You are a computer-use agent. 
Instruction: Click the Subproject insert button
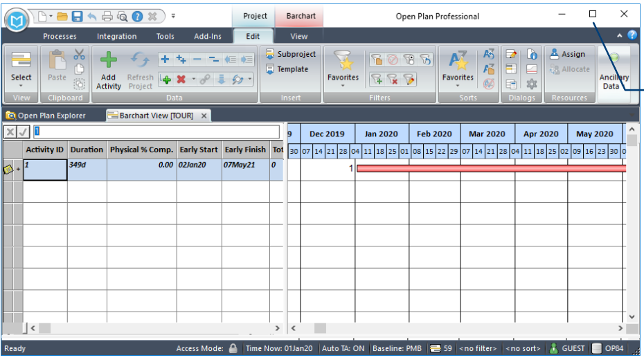pyautogui.click(x=291, y=54)
